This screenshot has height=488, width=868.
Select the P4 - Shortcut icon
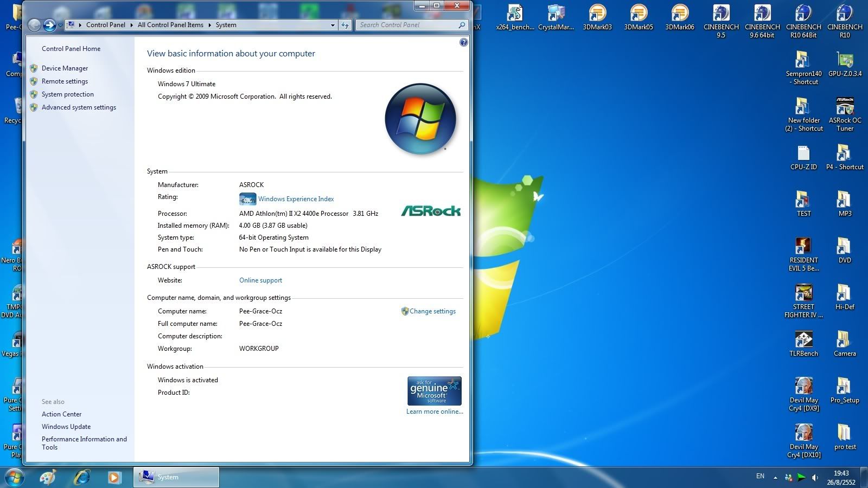845,157
